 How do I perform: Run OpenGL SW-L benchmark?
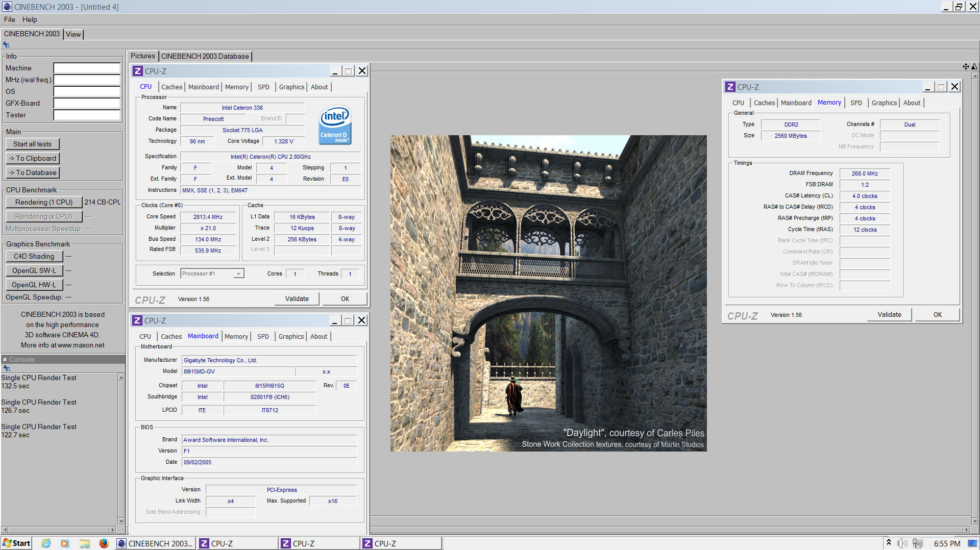[x=34, y=271]
